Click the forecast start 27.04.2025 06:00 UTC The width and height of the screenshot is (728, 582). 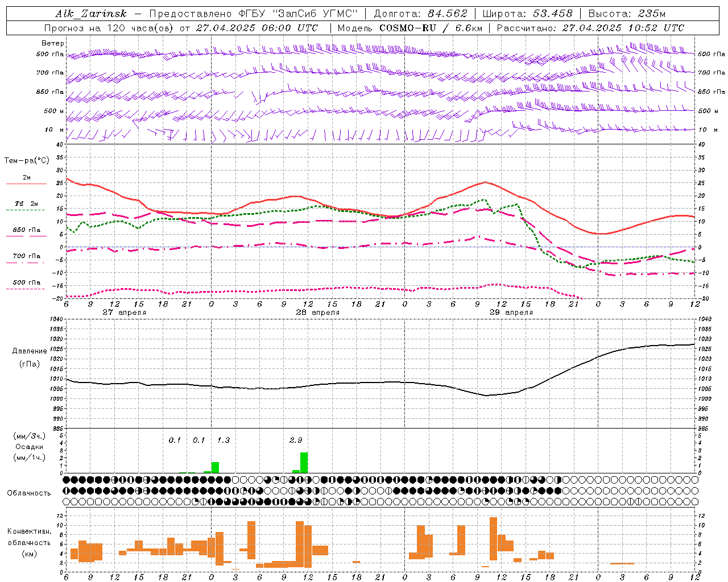[257, 28]
